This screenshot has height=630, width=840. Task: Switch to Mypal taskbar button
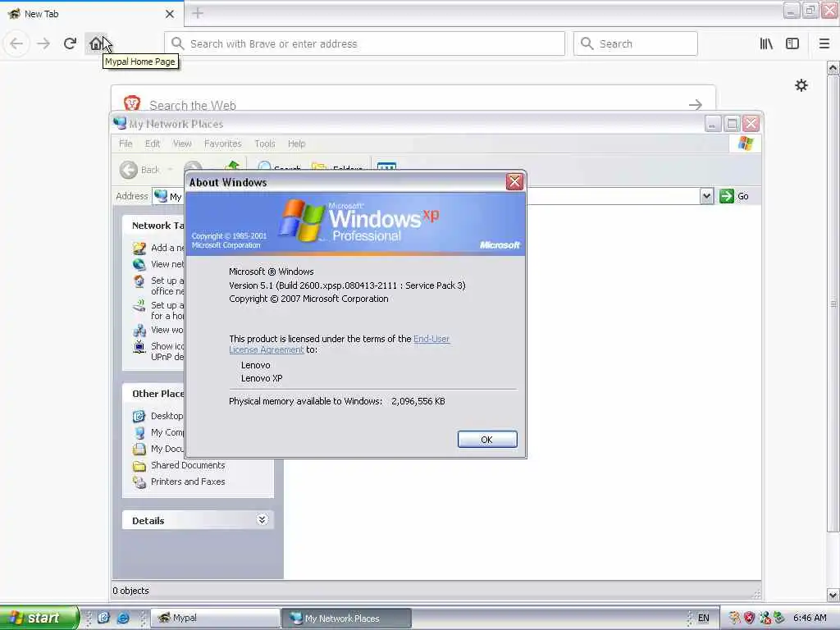pos(216,618)
